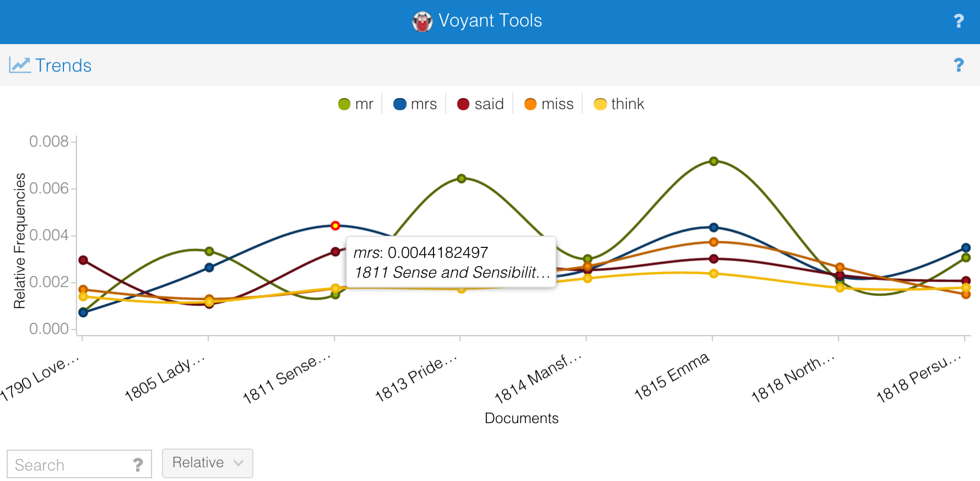Click in the Search terms field

coord(69,465)
